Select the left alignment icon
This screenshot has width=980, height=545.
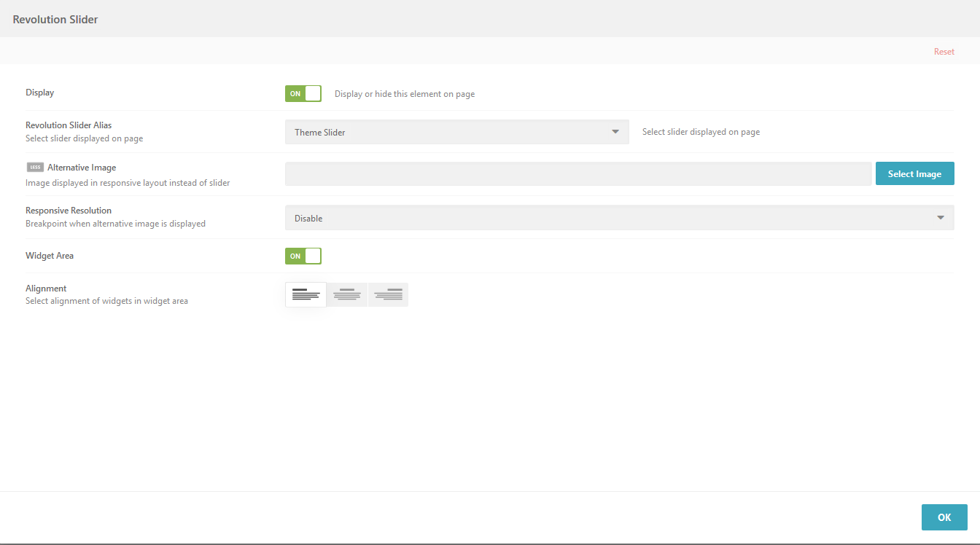pos(306,295)
